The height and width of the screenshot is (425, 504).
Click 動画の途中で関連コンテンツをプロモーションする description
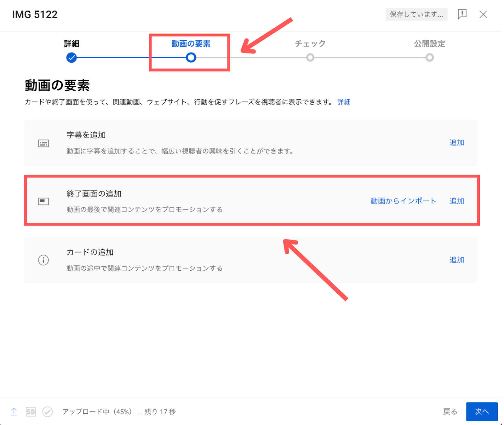pyautogui.click(x=145, y=268)
